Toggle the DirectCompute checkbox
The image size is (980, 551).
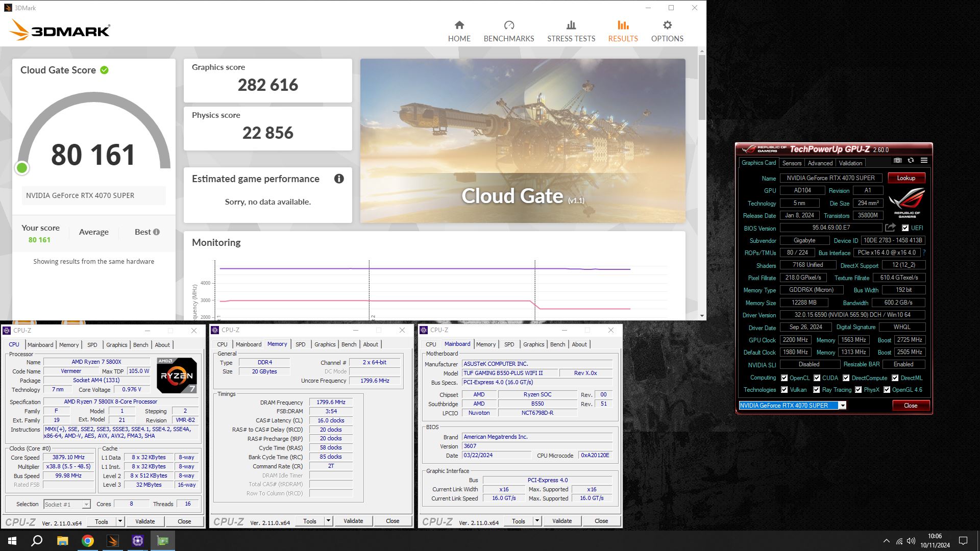coord(846,378)
